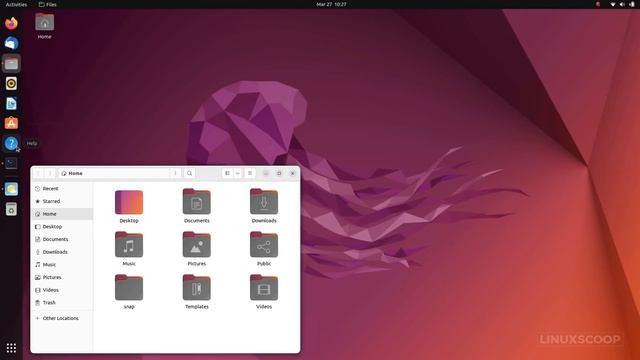Viewport: 640px width, 360px height.
Task: Select Home in the sidebar
Action: [x=62, y=214]
